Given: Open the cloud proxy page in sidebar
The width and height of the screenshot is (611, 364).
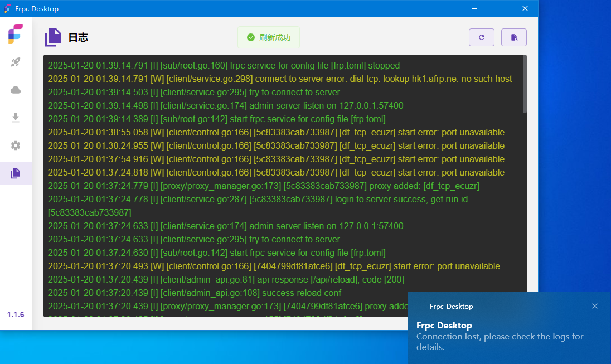Looking at the screenshot, I should coord(16,90).
